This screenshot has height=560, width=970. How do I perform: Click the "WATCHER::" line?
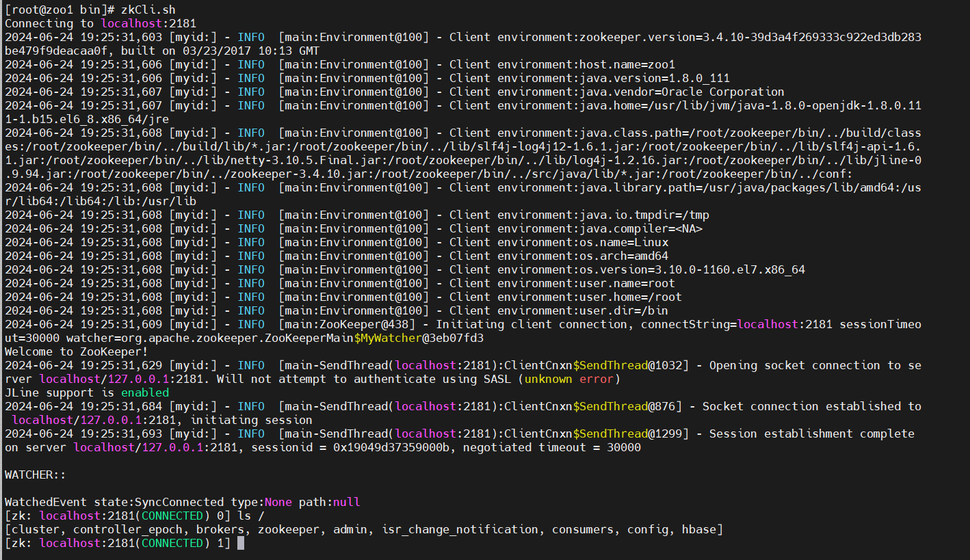36,475
